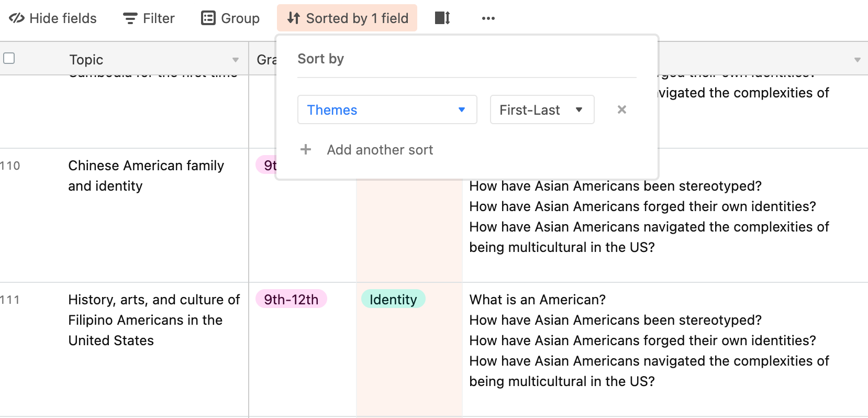Open the Themes sort field dropdown

coord(387,109)
